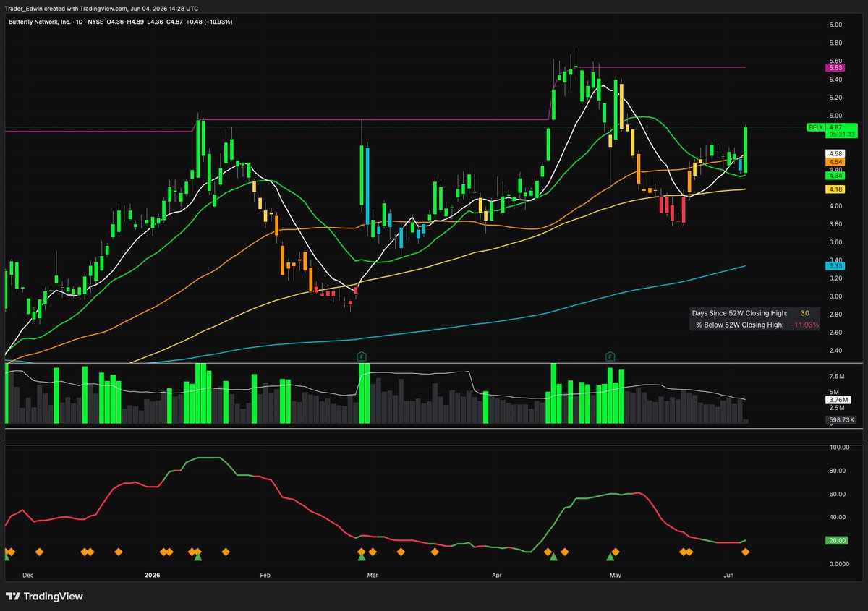Select the green 4.34 moving average label

tap(836, 176)
